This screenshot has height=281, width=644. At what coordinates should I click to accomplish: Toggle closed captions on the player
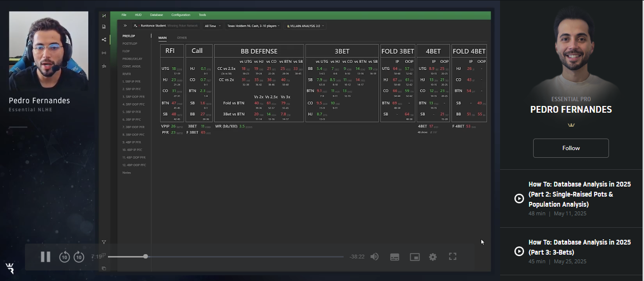click(394, 257)
